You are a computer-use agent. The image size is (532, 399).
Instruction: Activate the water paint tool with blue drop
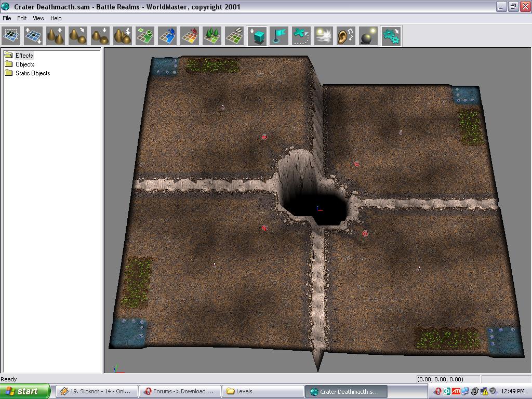click(168, 36)
